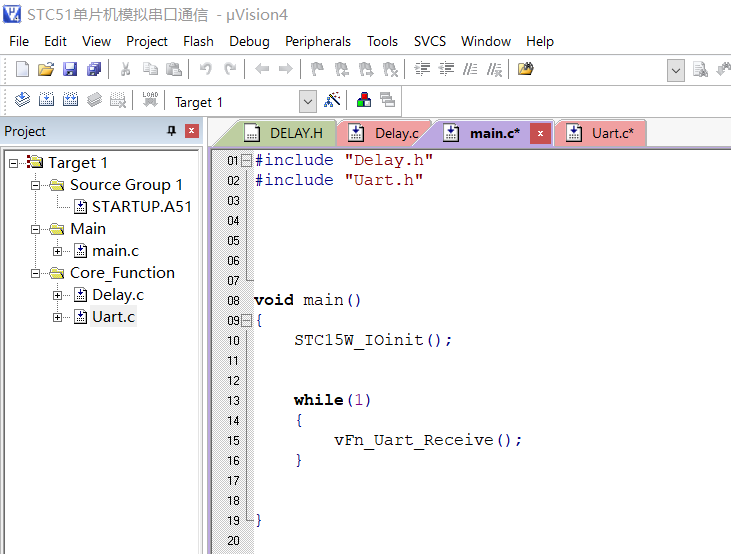Translate the current file with the Translate icon
Viewport: 731px width, 554px height.
pyautogui.click(x=22, y=99)
